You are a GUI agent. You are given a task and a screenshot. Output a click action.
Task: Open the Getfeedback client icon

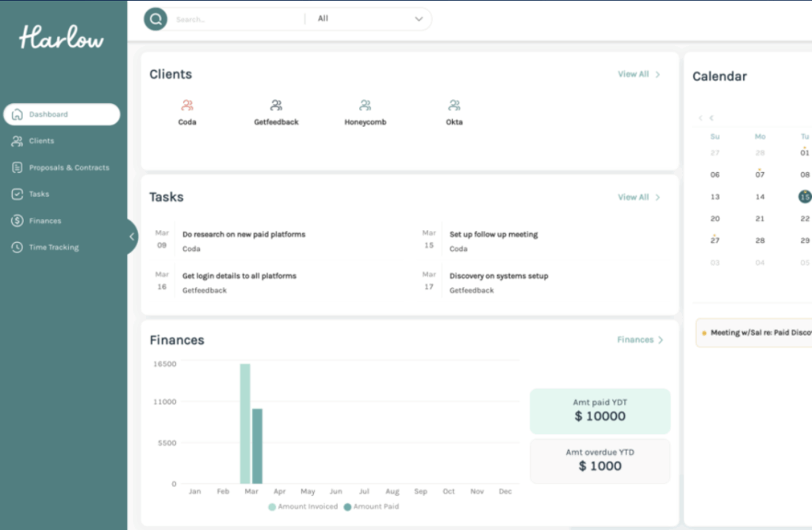tap(276, 106)
